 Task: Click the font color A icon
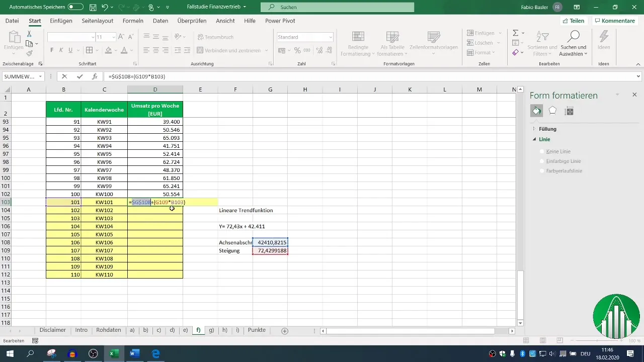pos(123,50)
